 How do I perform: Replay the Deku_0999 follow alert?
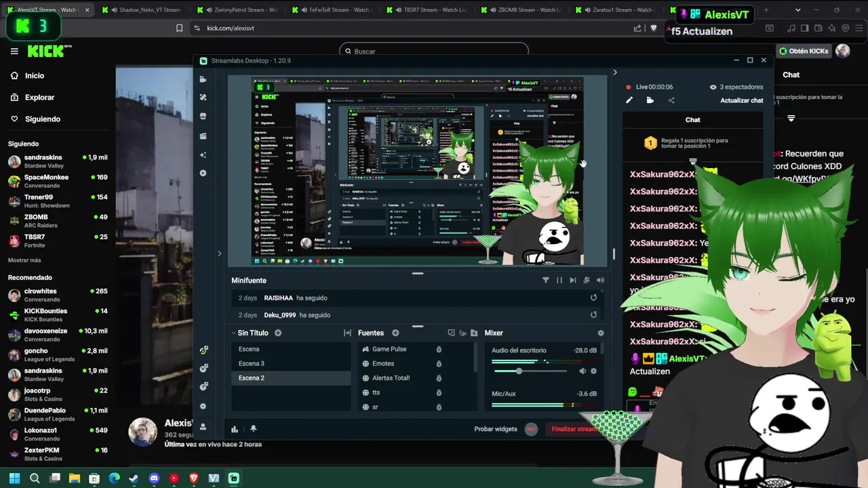(593, 314)
